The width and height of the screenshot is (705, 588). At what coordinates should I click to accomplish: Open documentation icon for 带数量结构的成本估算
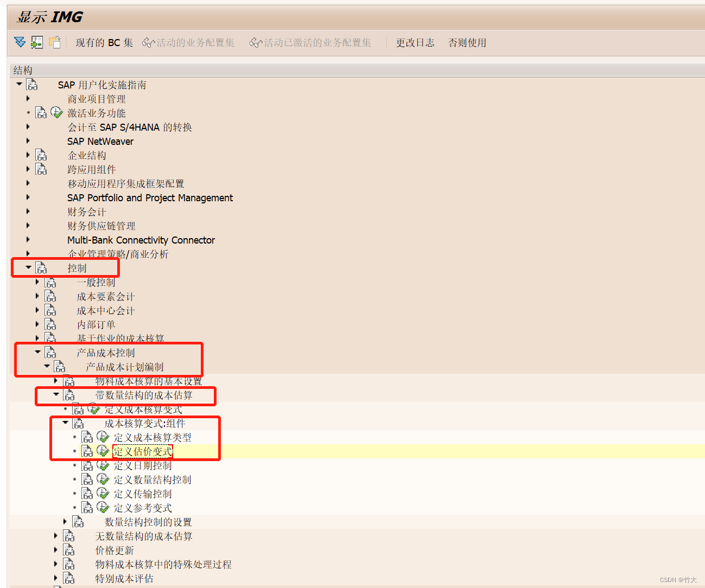coord(69,395)
